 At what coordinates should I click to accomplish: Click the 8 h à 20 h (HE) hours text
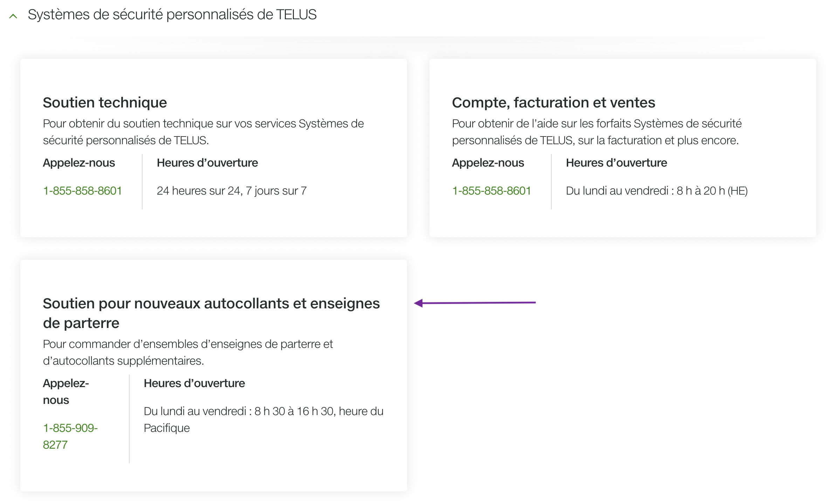click(x=657, y=191)
